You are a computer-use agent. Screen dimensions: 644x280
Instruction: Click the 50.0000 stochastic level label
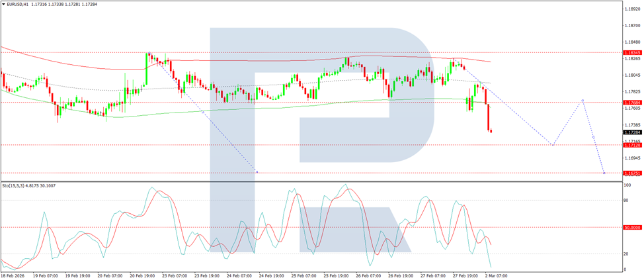[x=631, y=227]
